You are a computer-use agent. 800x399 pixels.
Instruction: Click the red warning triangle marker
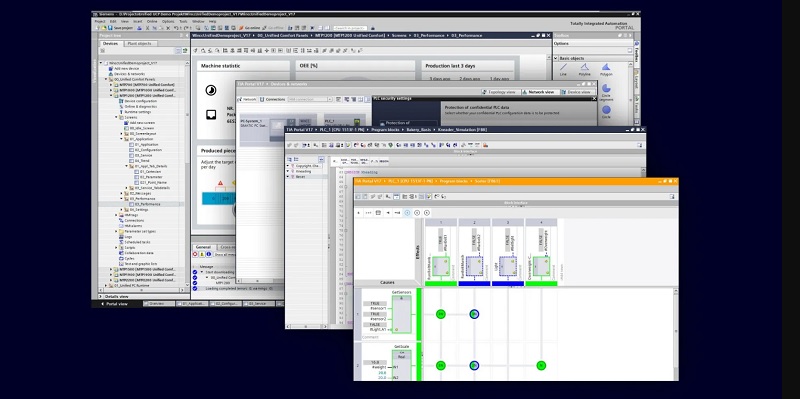click(x=220, y=182)
